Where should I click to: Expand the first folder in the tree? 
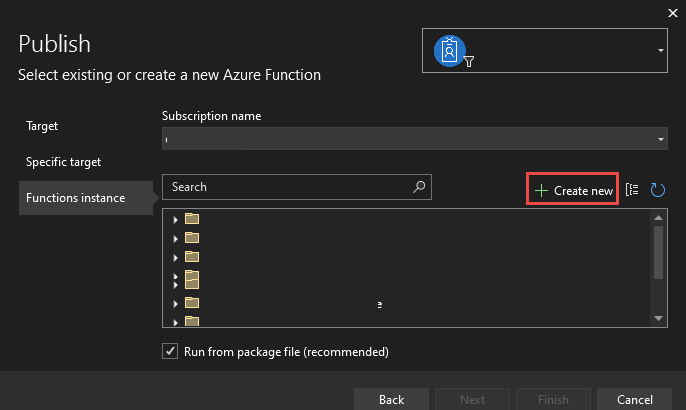[175, 220]
